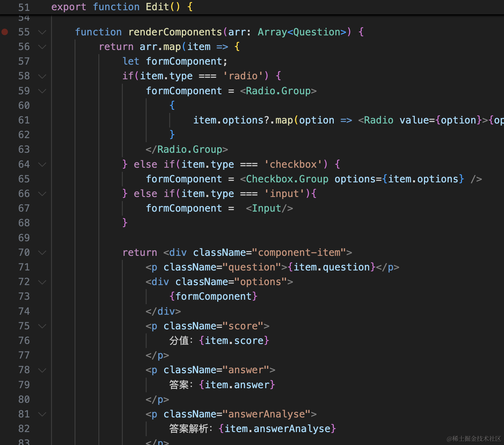Fold the arr.map callback on line 56
The width and height of the screenshot is (504, 445).
click(42, 47)
